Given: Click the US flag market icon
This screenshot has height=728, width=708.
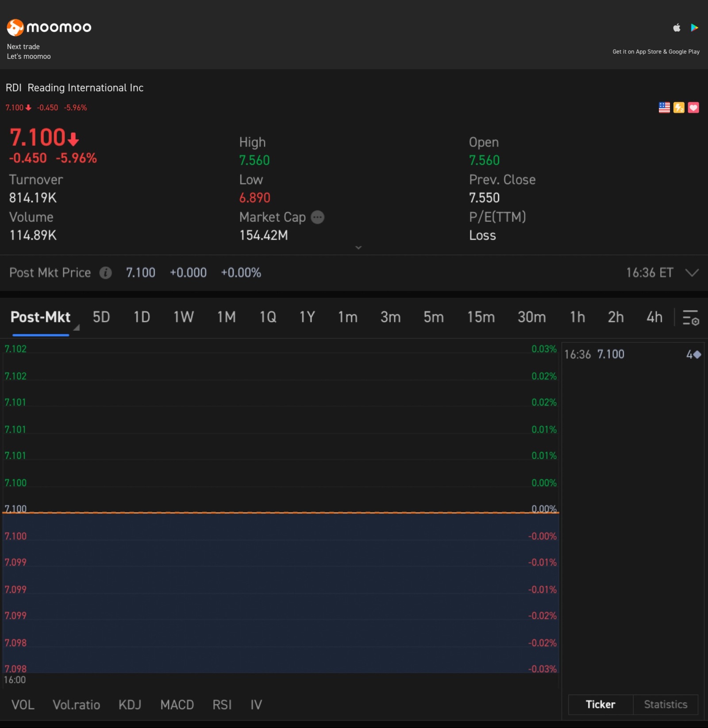Looking at the screenshot, I should click(x=664, y=108).
